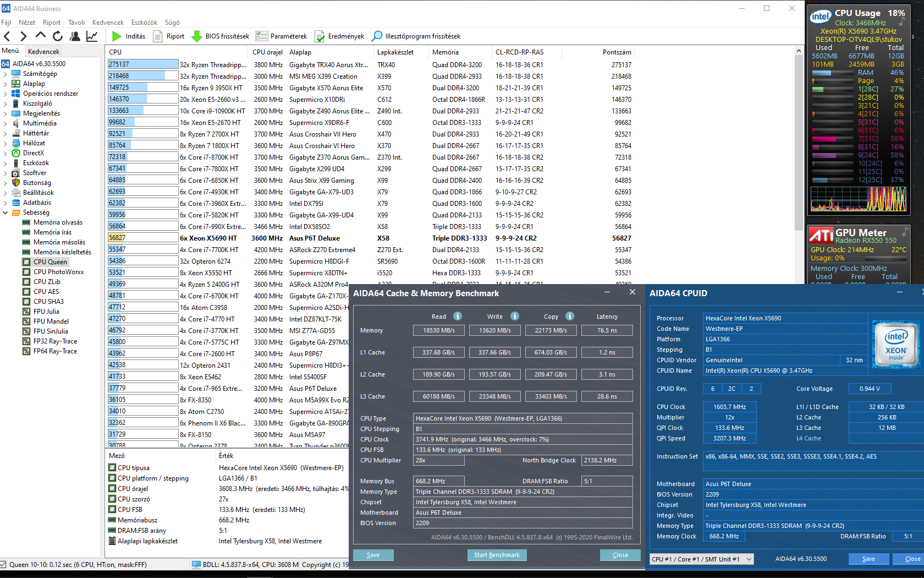Click the Indítás start benchmark button
This screenshot has height=578, width=924.
click(129, 36)
